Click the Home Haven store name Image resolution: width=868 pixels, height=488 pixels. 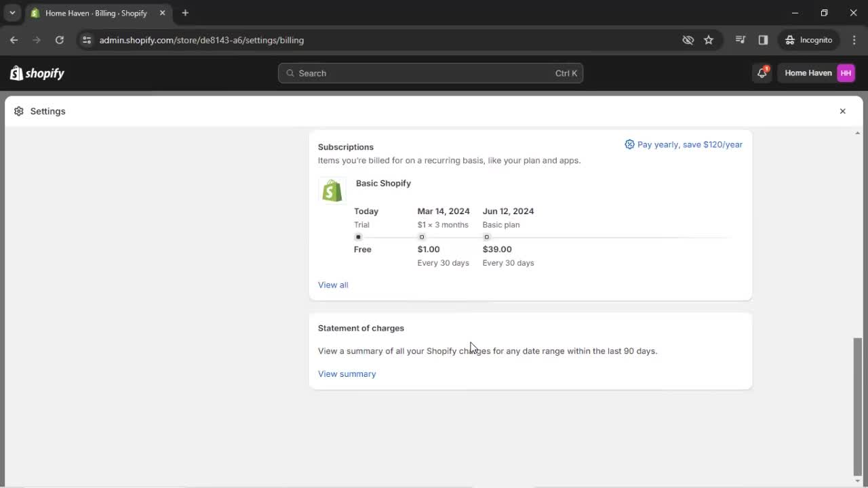[x=808, y=73]
